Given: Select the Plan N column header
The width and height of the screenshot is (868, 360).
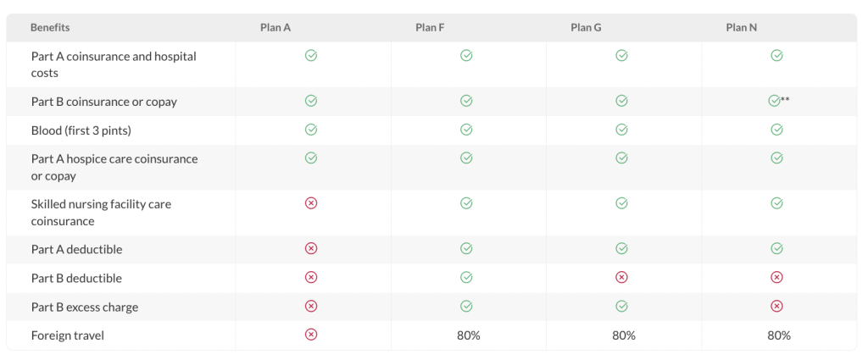Looking at the screenshot, I should point(741,28).
